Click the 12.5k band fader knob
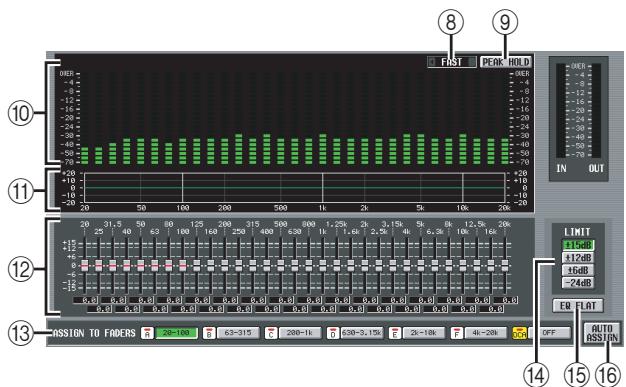 (x=477, y=266)
